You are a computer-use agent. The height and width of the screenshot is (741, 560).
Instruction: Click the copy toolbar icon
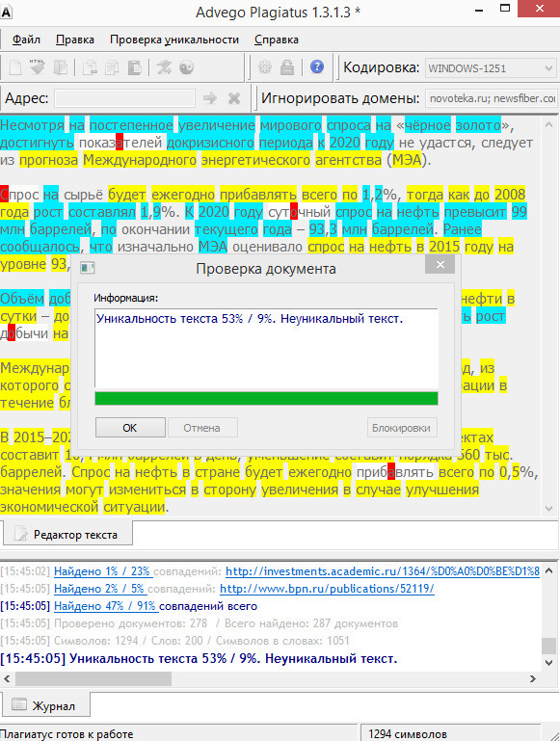(x=112, y=67)
